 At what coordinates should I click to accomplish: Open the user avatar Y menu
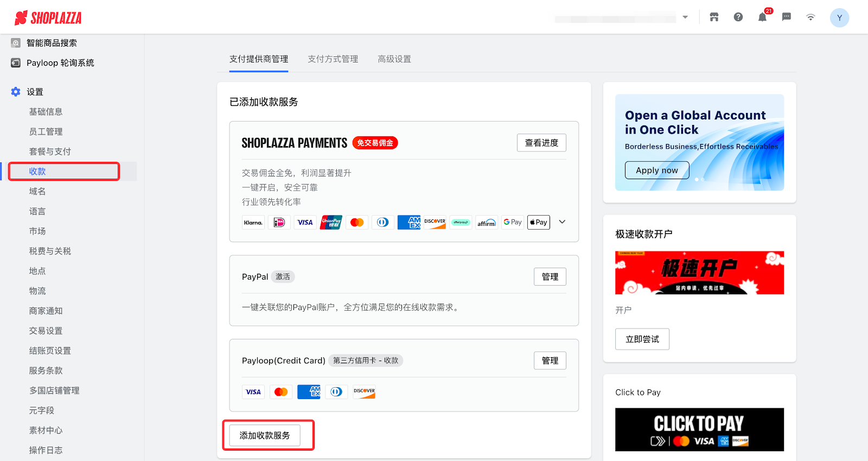coord(839,18)
